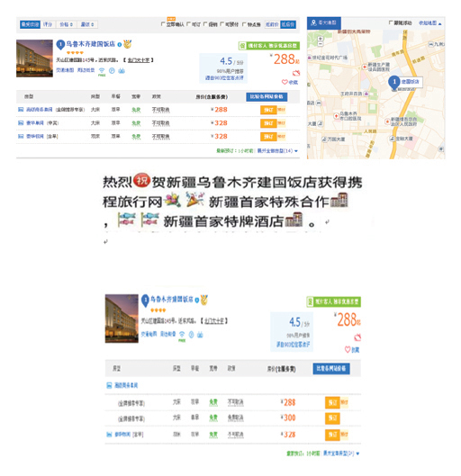Book the 288 room in the top table
Screen dimensions: 461x476
(x=268, y=110)
